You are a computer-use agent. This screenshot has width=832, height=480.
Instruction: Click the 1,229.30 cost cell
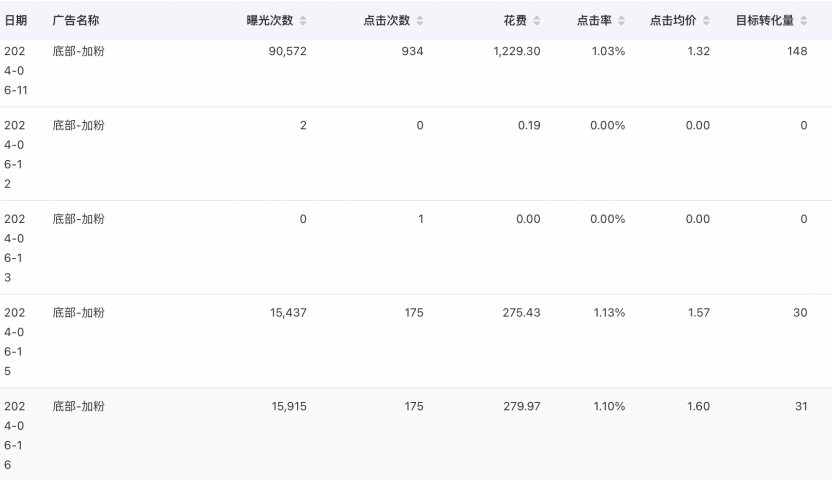[517, 52]
